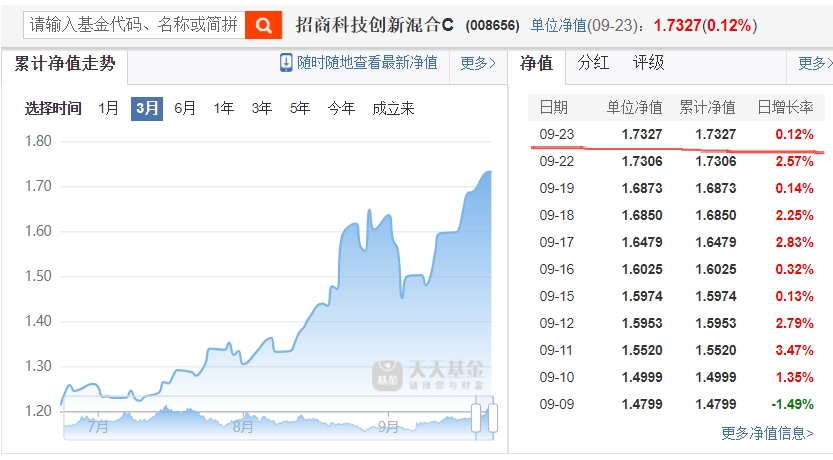Click growth rate 2.57% cell
The height and width of the screenshot is (460, 833).
794,161
